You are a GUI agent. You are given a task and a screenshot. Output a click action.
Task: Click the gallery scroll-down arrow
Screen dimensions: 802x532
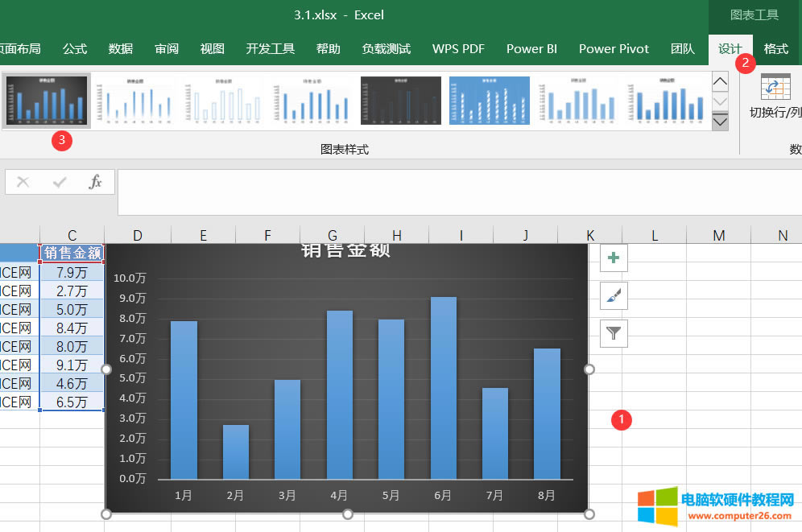(x=719, y=100)
